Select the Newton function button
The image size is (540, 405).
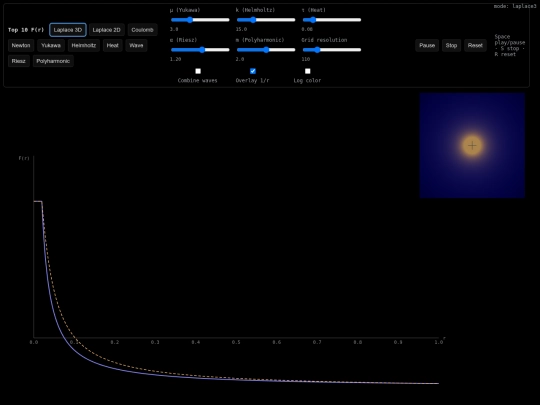click(21, 45)
